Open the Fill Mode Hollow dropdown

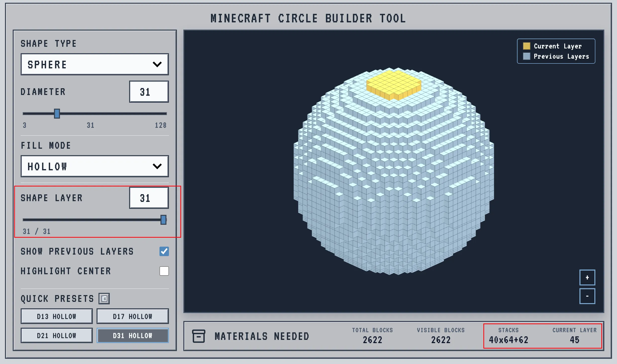(x=95, y=166)
